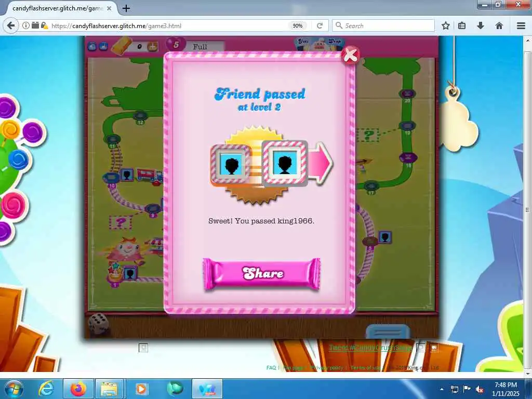Click the 90% zoom indicator
The height and width of the screenshot is (399, 532).
[x=298, y=26]
